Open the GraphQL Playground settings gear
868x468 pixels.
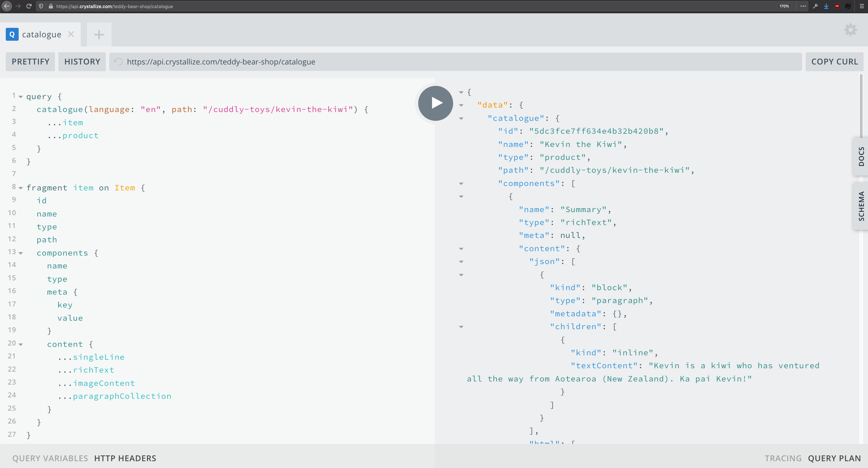(850, 30)
